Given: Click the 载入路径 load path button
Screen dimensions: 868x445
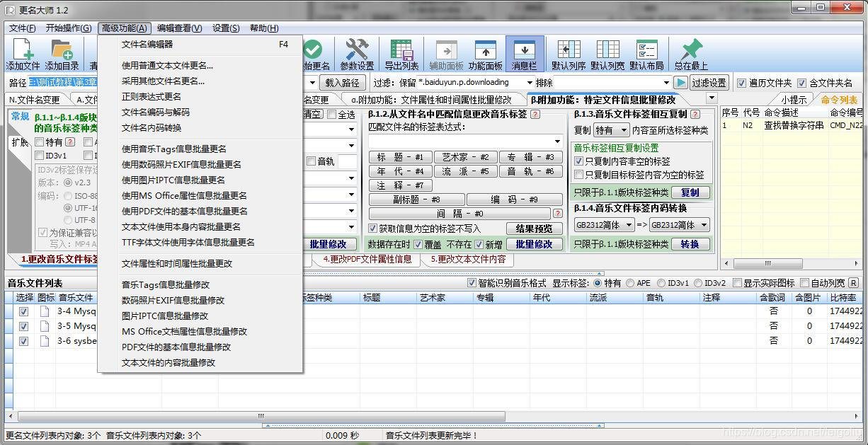Looking at the screenshot, I should coord(342,83).
